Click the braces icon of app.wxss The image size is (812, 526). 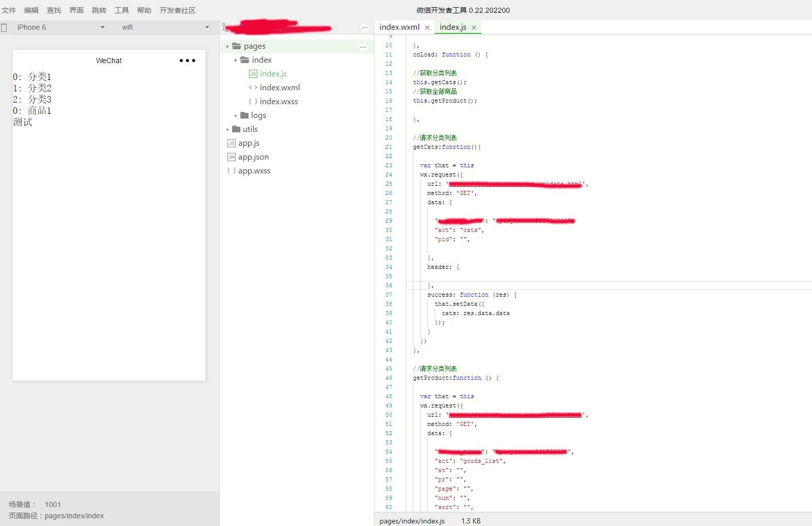pyautogui.click(x=232, y=171)
